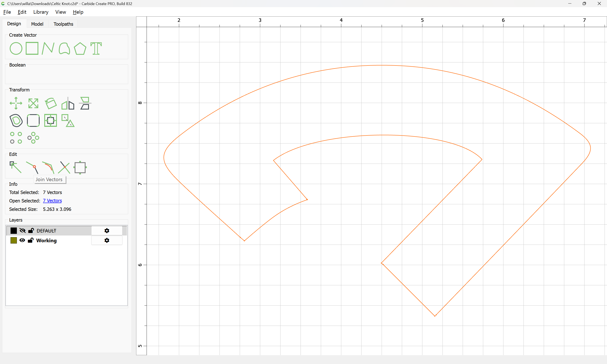This screenshot has width=607, height=364.
Task: Click the Move transform icon
Action: (x=16, y=103)
